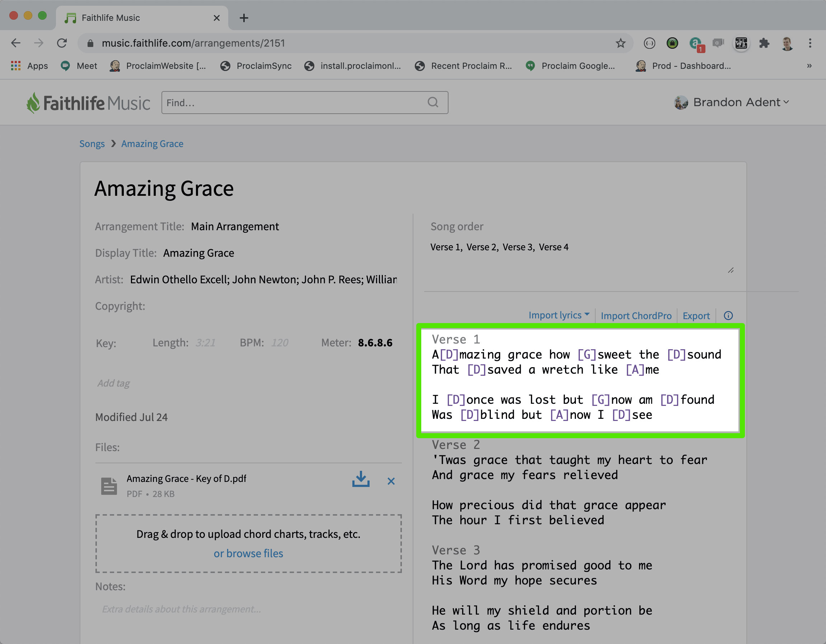This screenshot has width=826, height=644.
Task: Remove the Key of D.pdf attachment
Action: [391, 481]
